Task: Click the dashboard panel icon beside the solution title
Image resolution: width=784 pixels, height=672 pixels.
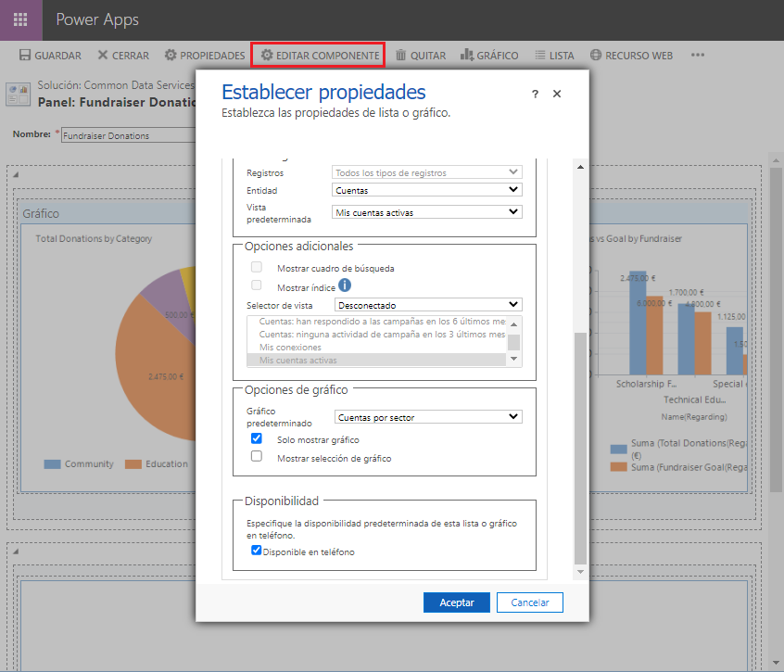Action: point(18,94)
